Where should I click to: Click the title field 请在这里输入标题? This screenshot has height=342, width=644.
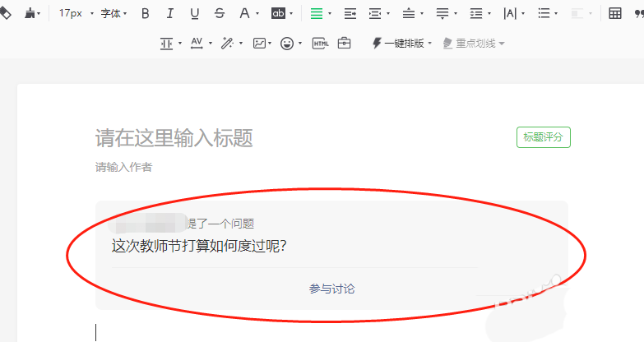174,137
